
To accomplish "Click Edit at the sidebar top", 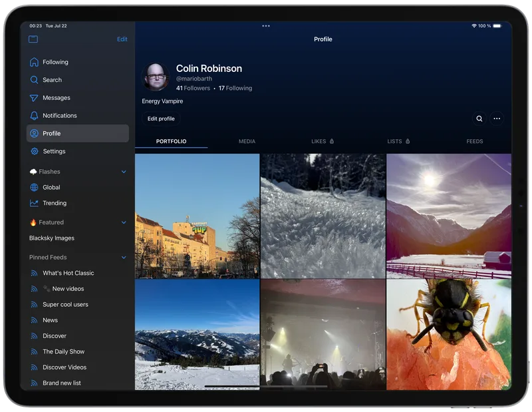I will [122, 39].
